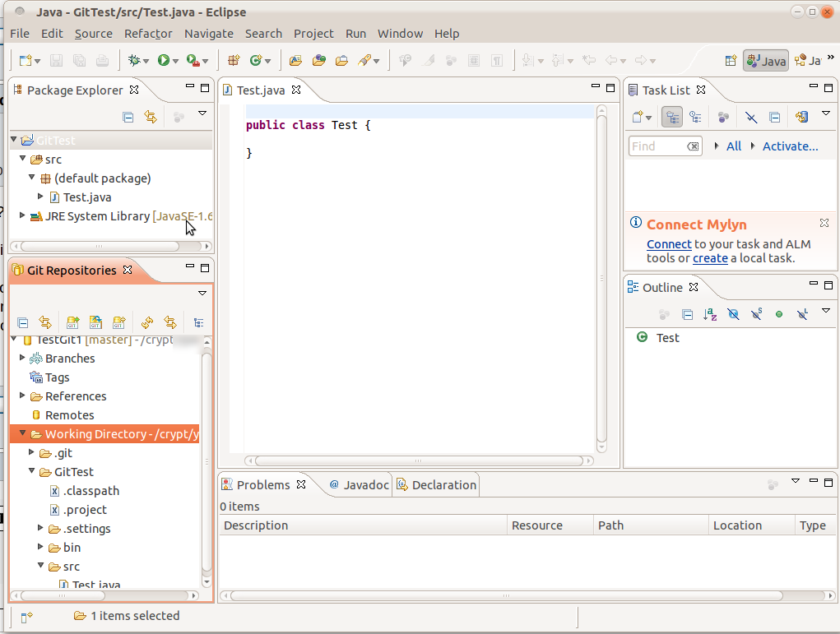Toggle Categorized presentation in Task List

click(672, 118)
